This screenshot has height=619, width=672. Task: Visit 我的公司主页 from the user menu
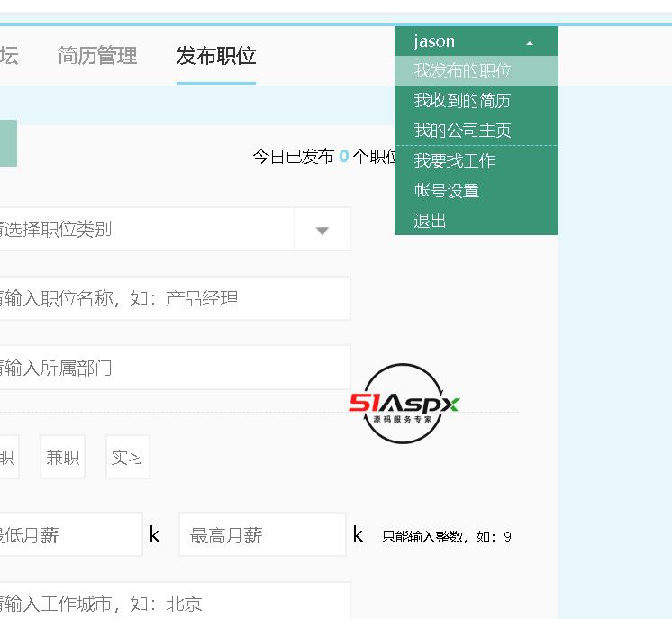click(462, 131)
